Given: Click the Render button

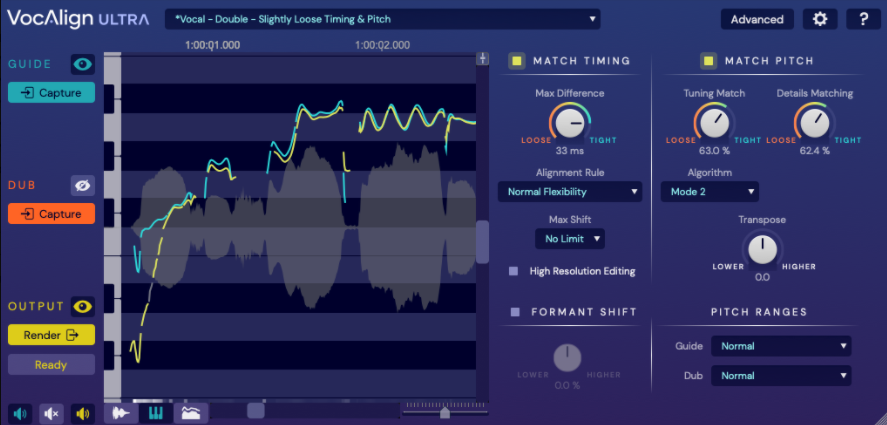Looking at the screenshot, I should click(51, 335).
